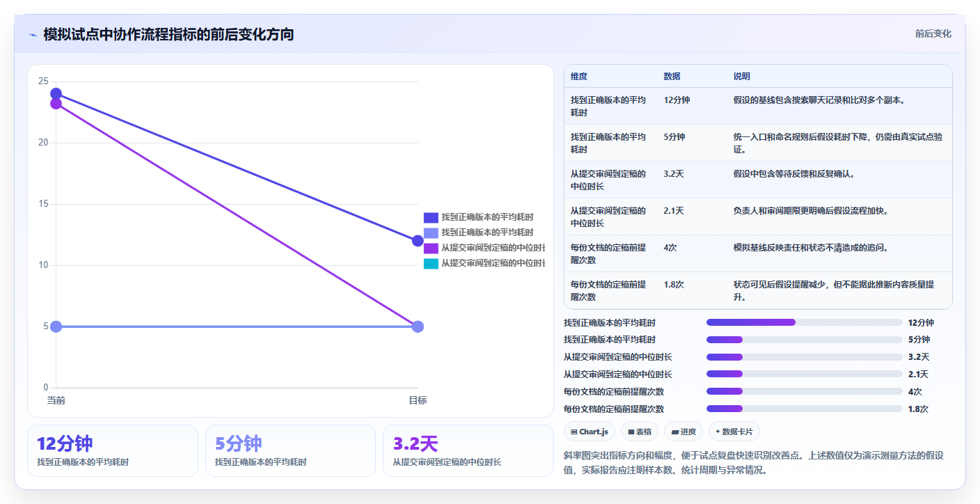Click the title 模拟试点中协作流程指标的前后变化方向
Screen dimensions: 980x504
click(x=168, y=34)
